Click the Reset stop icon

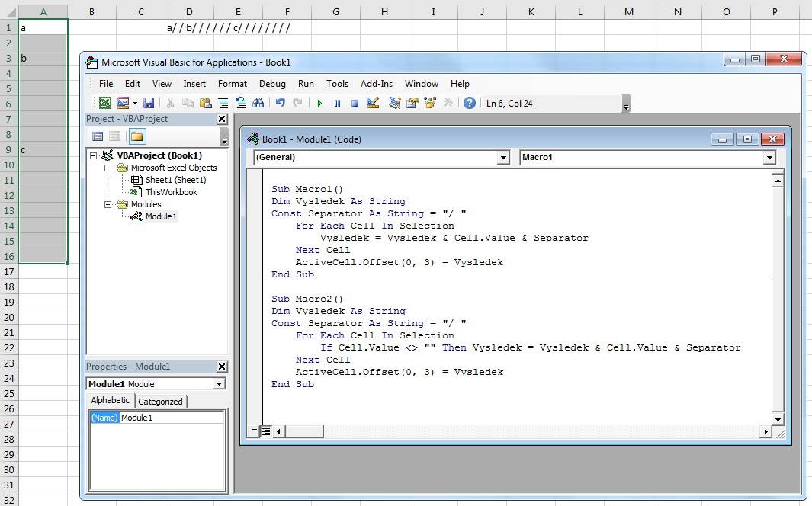[x=355, y=103]
